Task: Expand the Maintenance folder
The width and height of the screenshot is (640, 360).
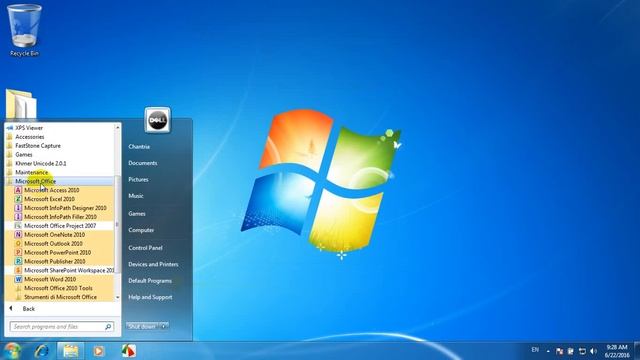Action: 60,173
